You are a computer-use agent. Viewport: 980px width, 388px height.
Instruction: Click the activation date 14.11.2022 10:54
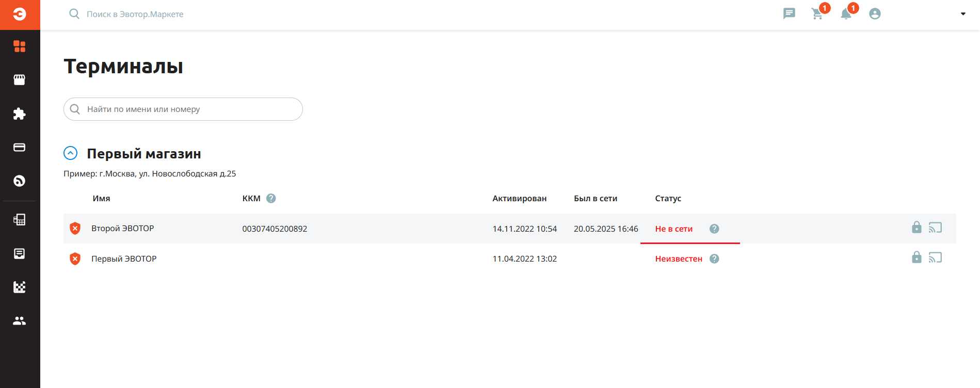pyautogui.click(x=525, y=229)
